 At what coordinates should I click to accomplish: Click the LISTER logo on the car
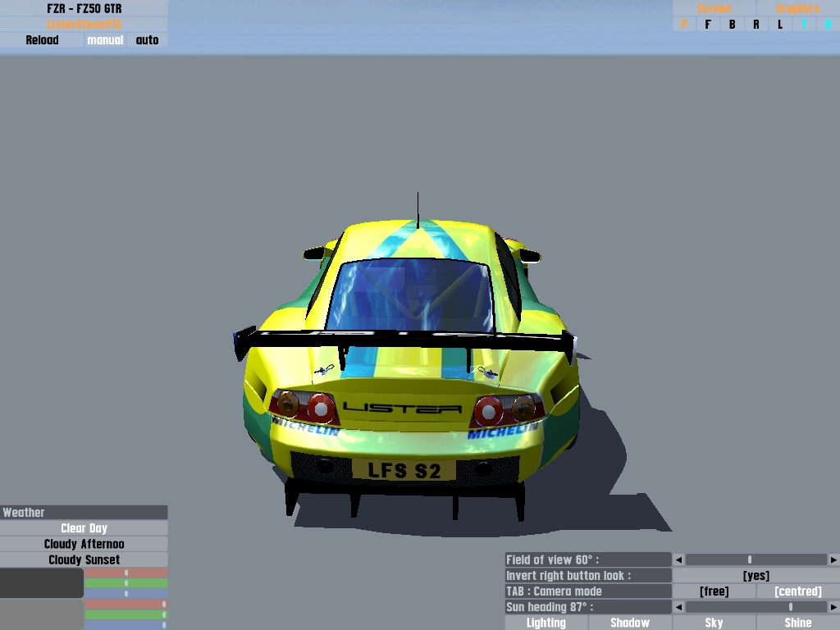(x=402, y=409)
